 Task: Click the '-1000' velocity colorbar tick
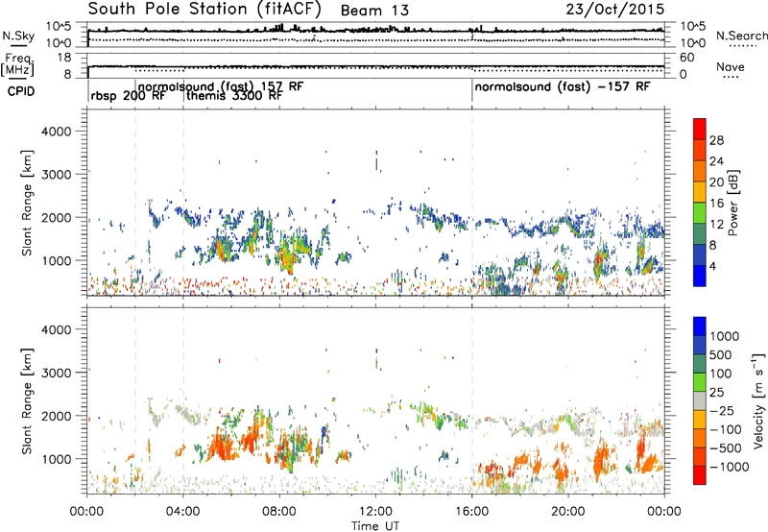tap(730, 467)
